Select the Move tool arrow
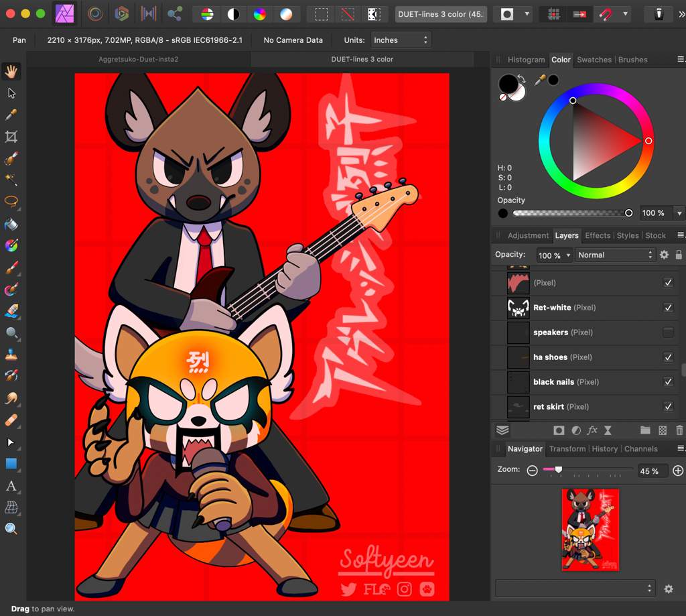Viewport: 686px width, 616px height. pos(11,93)
